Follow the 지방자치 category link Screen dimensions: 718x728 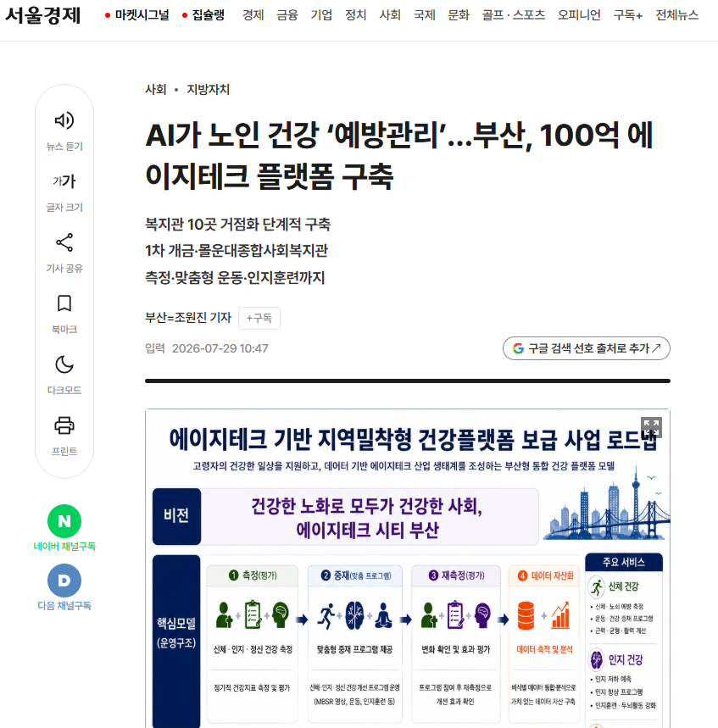point(208,89)
